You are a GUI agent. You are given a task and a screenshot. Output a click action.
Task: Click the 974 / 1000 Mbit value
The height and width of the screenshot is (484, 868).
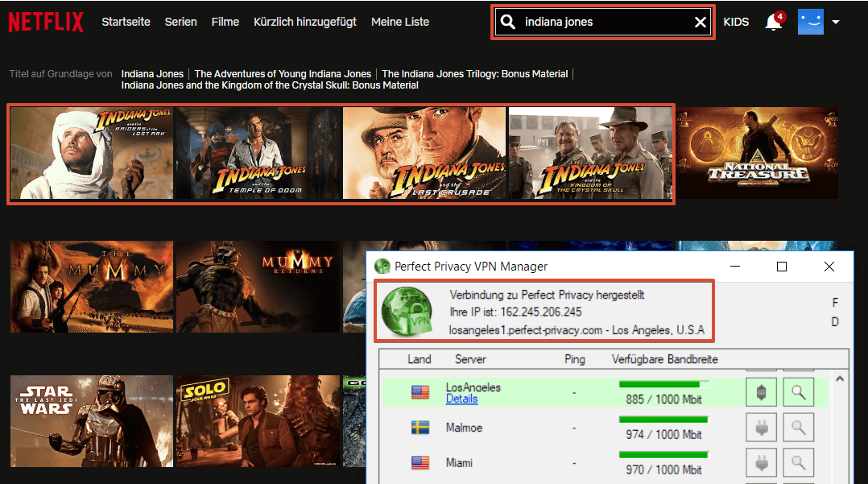[663, 435]
